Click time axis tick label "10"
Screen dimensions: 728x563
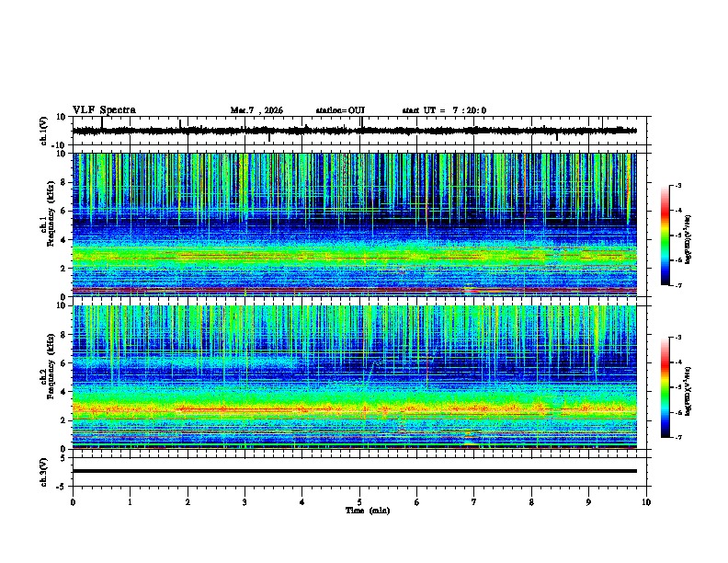[x=646, y=502]
